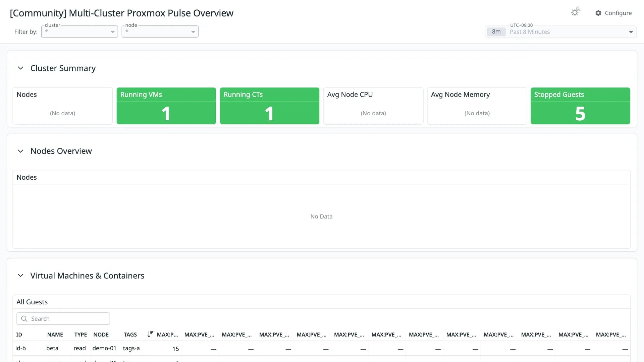Sort table by NODE column header
Viewport: 644px width, 362px height.
click(101, 335)
